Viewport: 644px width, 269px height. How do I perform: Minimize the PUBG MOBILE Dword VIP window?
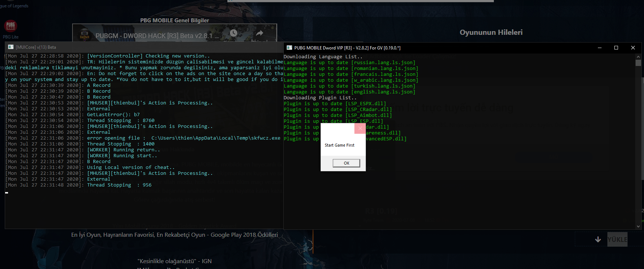point(600,48)
